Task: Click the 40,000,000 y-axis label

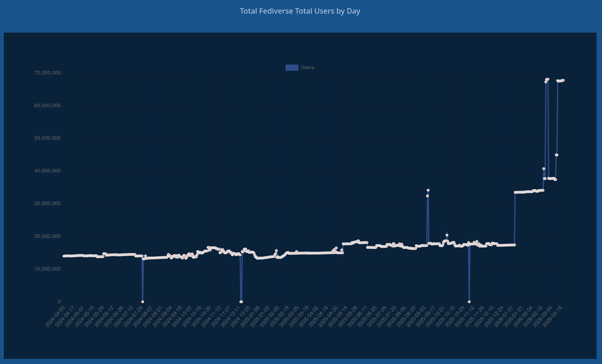Action: click(x=47, y=171)
